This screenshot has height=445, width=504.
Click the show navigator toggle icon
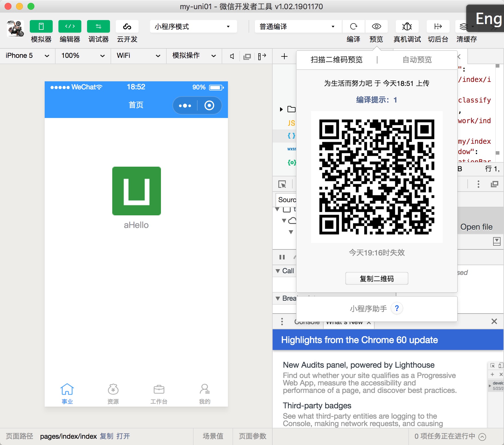(497, 241)
